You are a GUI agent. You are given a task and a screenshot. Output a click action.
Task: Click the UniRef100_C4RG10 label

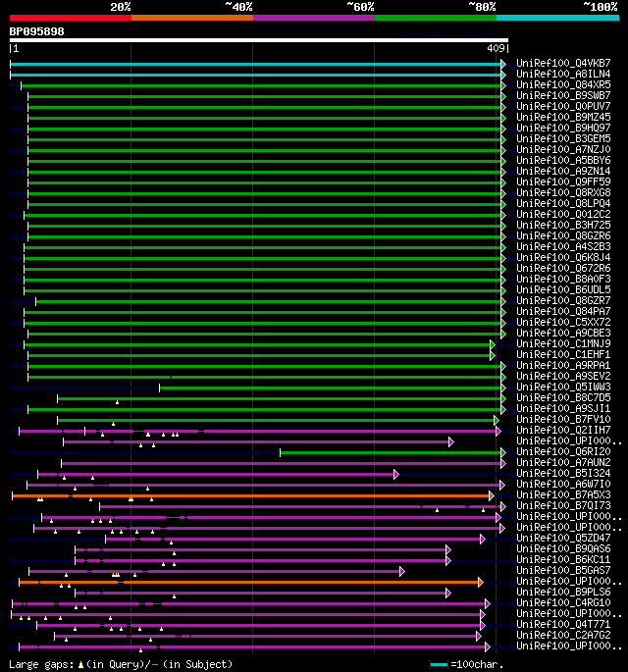pos(563,602)
